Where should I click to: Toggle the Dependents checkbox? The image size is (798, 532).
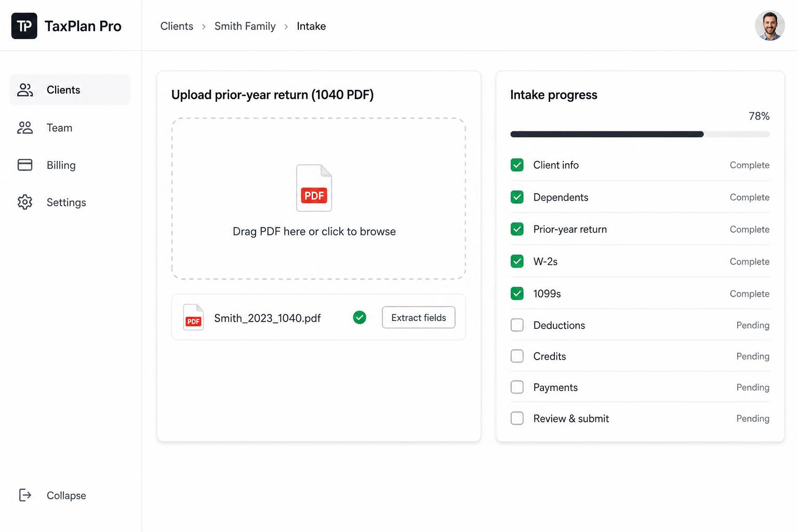click(x=517, y=197)
